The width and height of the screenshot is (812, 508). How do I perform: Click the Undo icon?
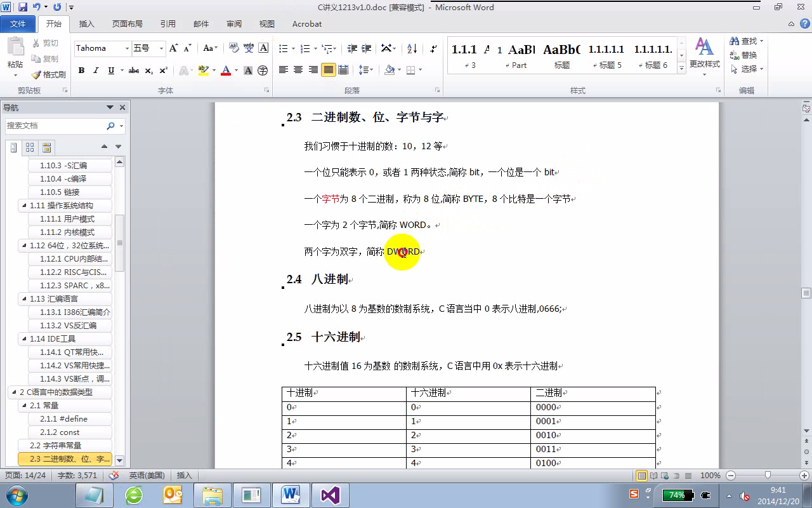pos(37,8)
